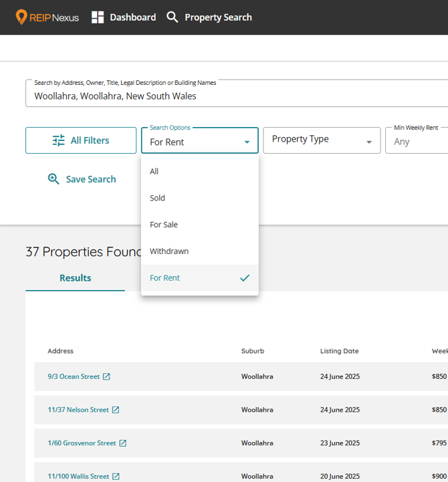Click the All Filters button
Image resolution: width=448 pixels, height=482 pixels.
pyautogui.click(x=81, y=140)
